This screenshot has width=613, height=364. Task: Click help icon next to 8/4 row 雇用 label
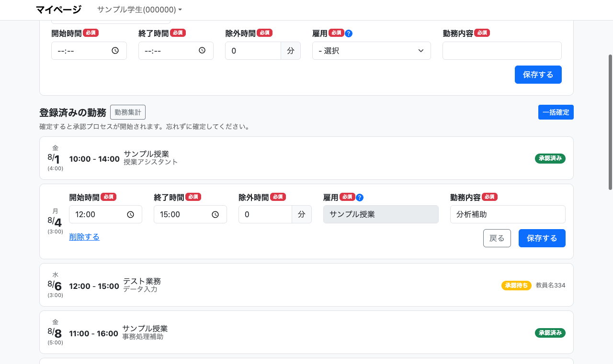(x=360, y=198)
